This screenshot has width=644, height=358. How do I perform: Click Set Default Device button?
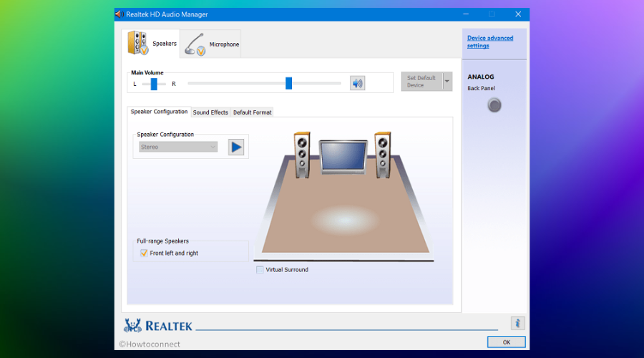coord(421,82)
